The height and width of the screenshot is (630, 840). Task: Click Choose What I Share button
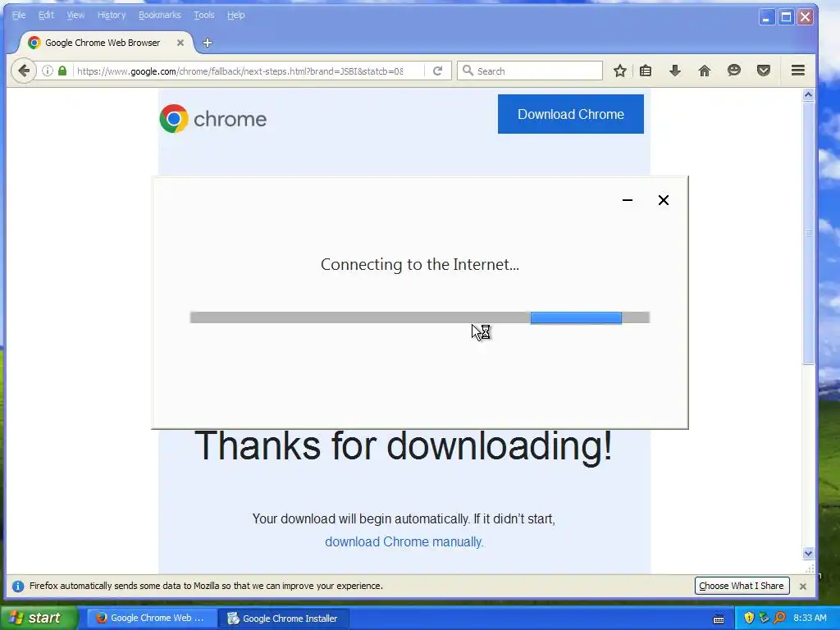742,586
